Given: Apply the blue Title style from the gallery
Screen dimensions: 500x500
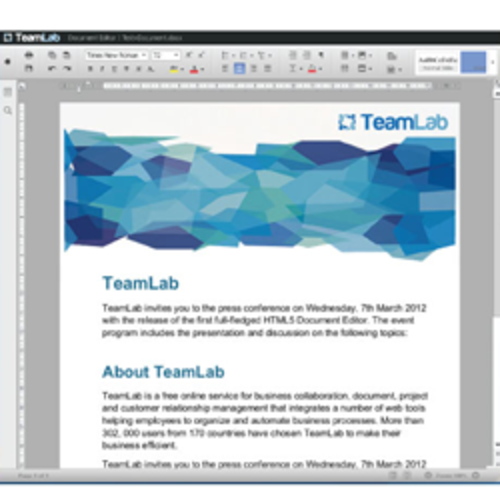Looking at the screenshot, I should (x=473, y=62).
